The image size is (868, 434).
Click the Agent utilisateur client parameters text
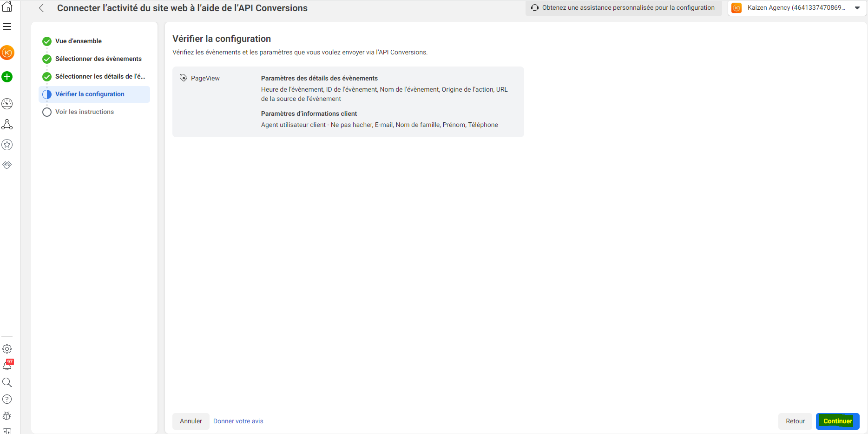pyautogui.click(x=380, y=125)
